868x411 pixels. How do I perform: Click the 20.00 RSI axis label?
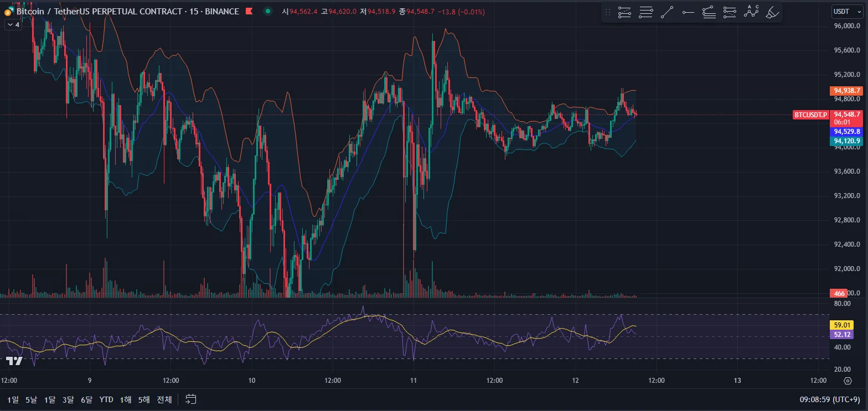[842, 370]
